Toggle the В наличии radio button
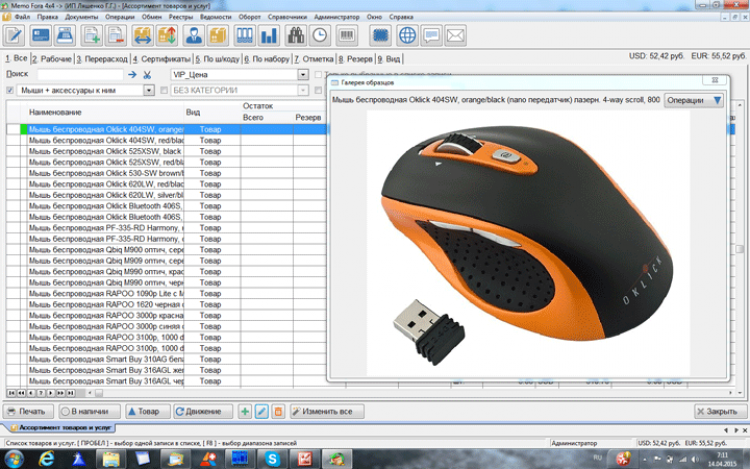Viewport: 750px width, 469px height. [65, 412]
